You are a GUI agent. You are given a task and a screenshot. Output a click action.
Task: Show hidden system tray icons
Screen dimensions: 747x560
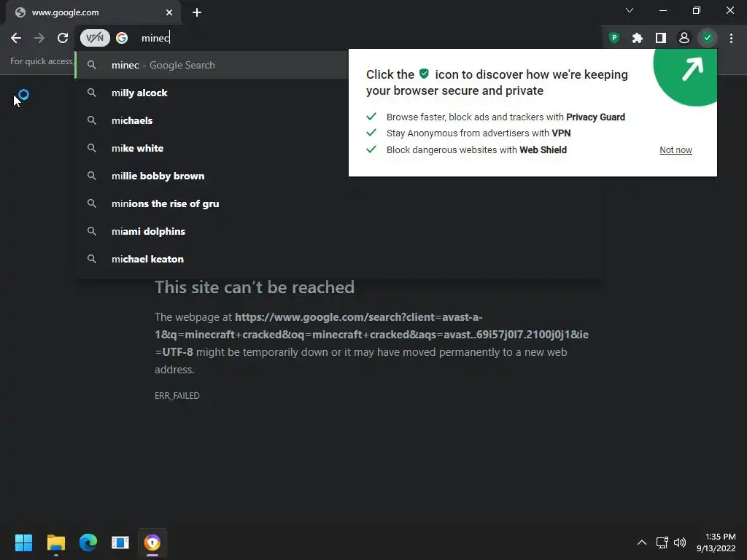click(642, 542)
